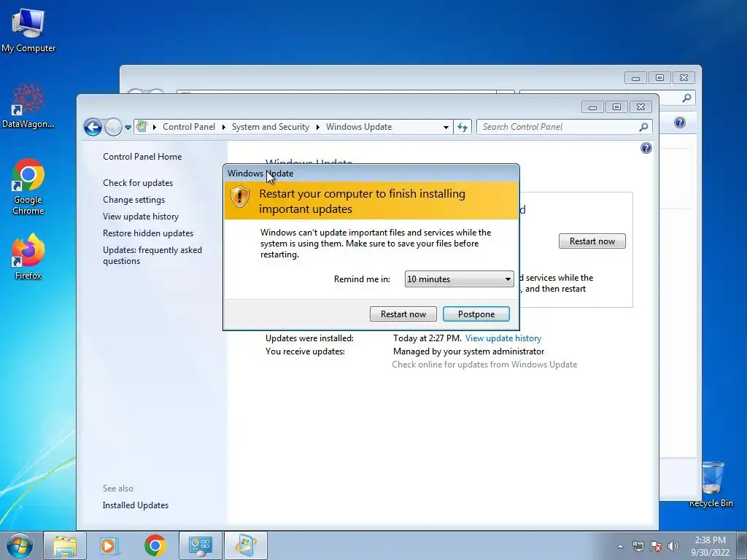Open the clock showing 2:38 PM

click(710, 546)
